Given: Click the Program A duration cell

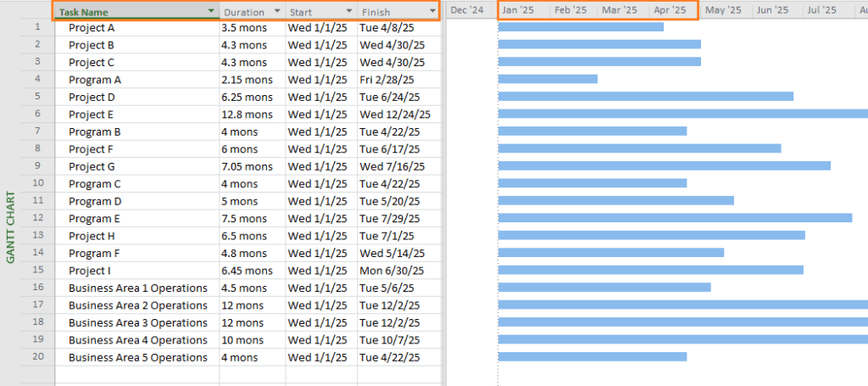Looking at the screenshot, I should point(247,80).
